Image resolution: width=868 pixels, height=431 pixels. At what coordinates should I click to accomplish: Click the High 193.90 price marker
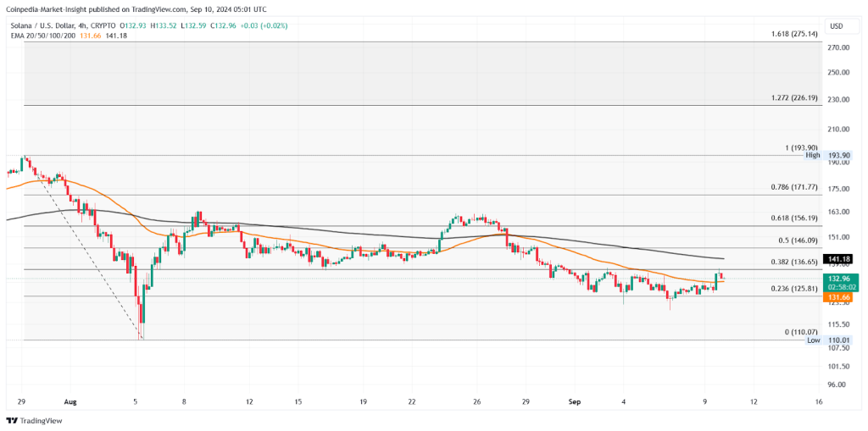(826, 156)
